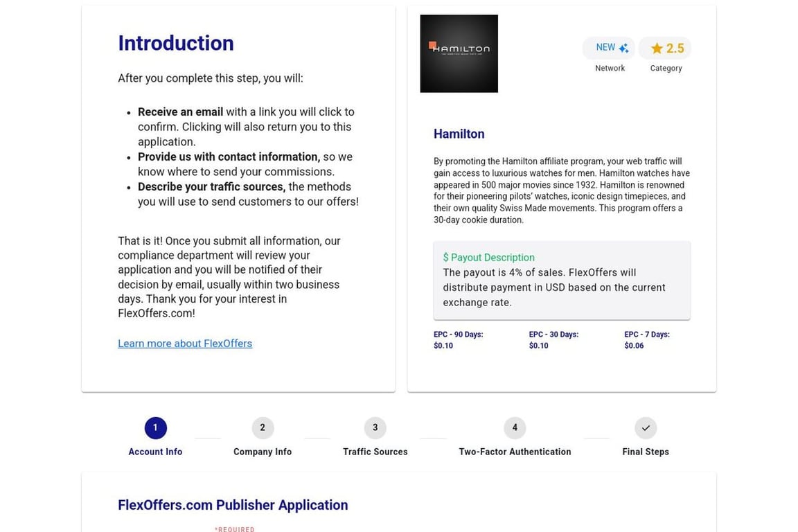
Task: Click the Network label under NEW badge
Action: pos(610,68)
